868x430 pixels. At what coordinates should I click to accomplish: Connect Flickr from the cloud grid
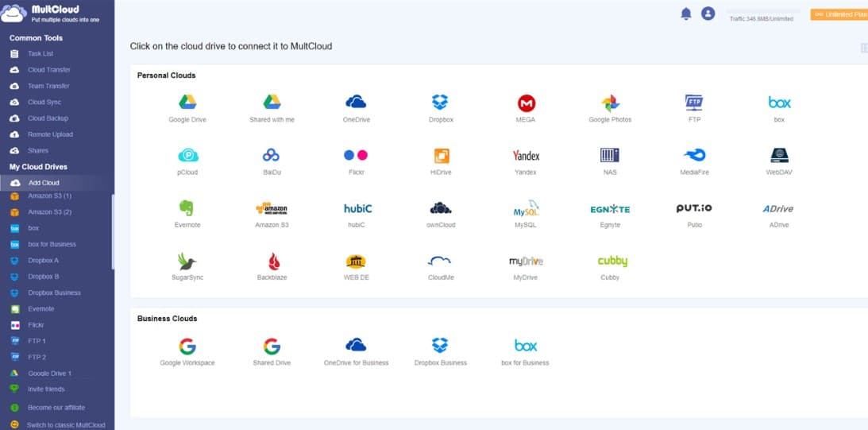356,161
